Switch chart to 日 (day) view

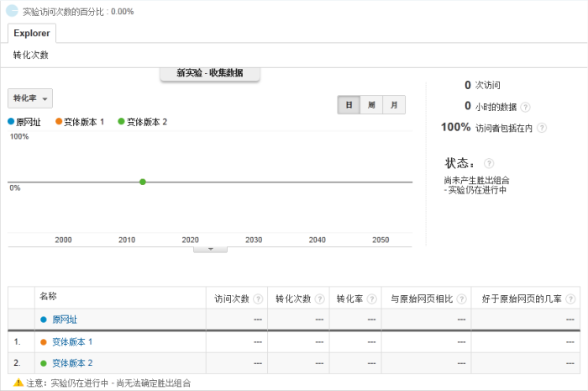click(349, 105)
